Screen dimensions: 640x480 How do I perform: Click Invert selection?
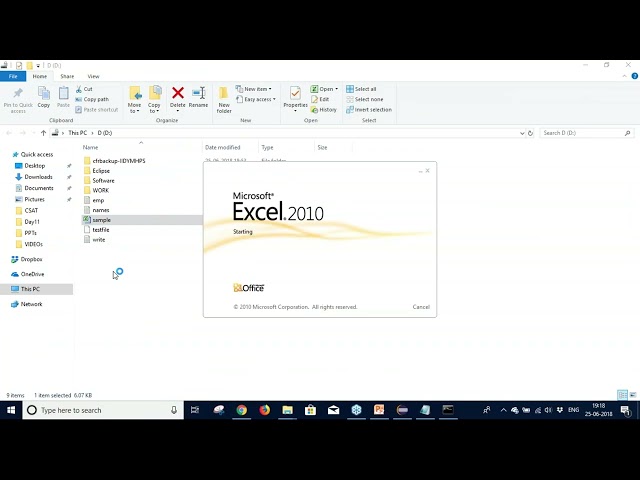click(369, 110)
